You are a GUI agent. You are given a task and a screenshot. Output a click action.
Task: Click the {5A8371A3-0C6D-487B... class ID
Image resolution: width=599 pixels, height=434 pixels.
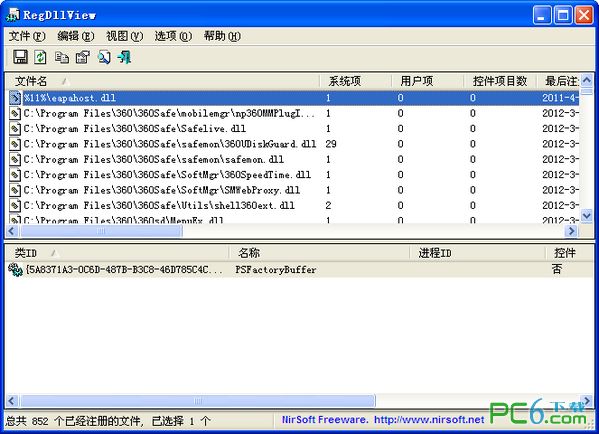pos(124,270)
